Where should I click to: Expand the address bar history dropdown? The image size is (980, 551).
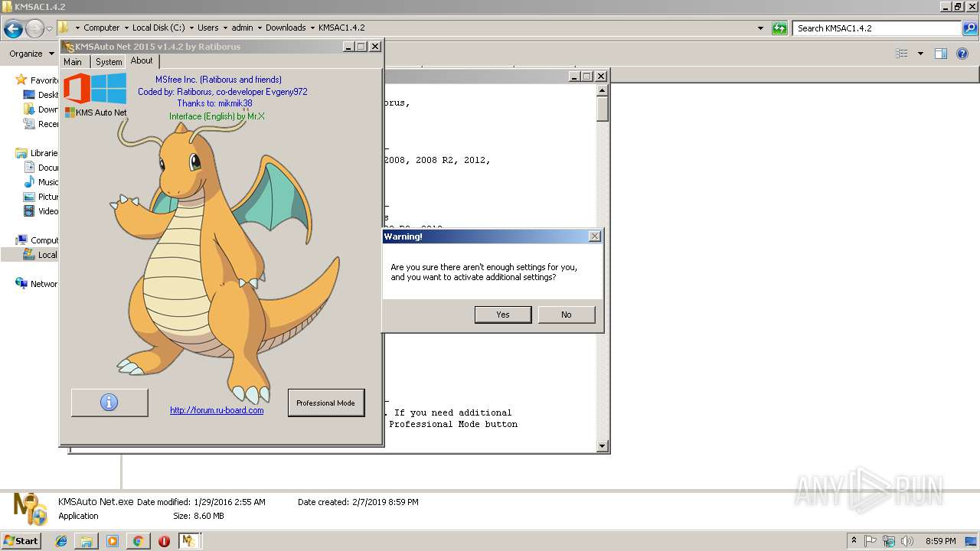pyautogui.click(x=760, y=28)
